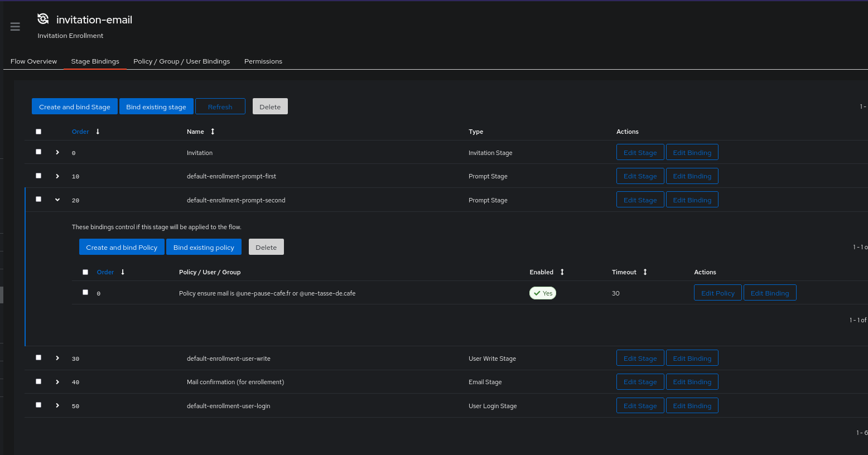Sort policy bindings by Enabled column
Image resolution: width=868 pixels, height=455 pixels.
[562, 272]
